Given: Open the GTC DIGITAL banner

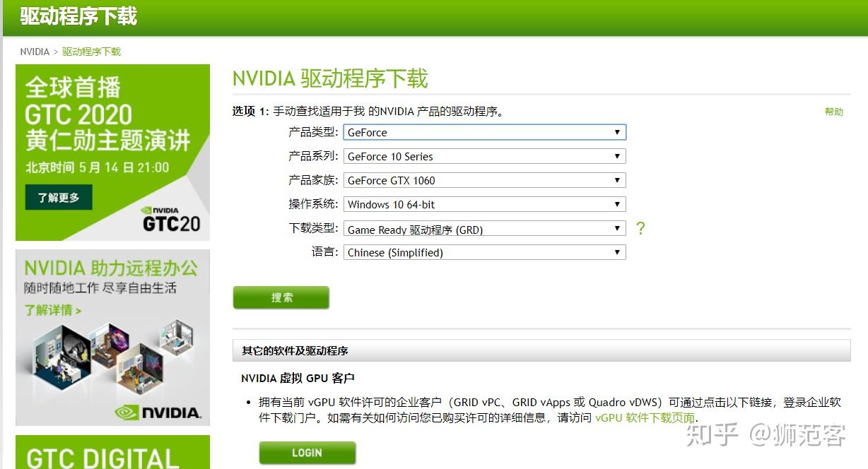Looking at the screenshot, I should pyautogui.click(x=113, y=452).
